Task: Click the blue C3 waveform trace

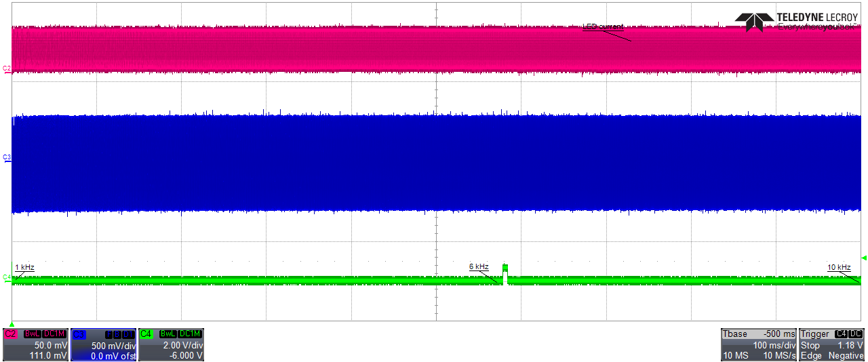Action: [x=434, y=163]
